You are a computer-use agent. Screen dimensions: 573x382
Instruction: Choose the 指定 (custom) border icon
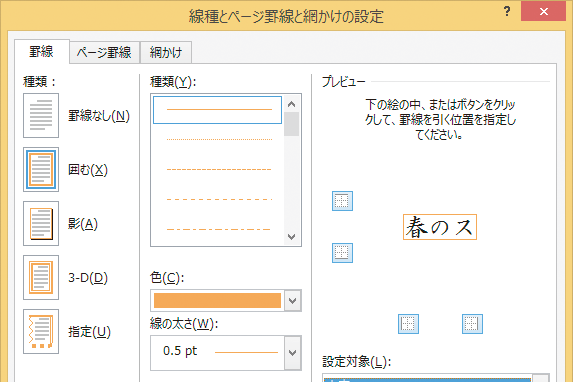[41, 332]
